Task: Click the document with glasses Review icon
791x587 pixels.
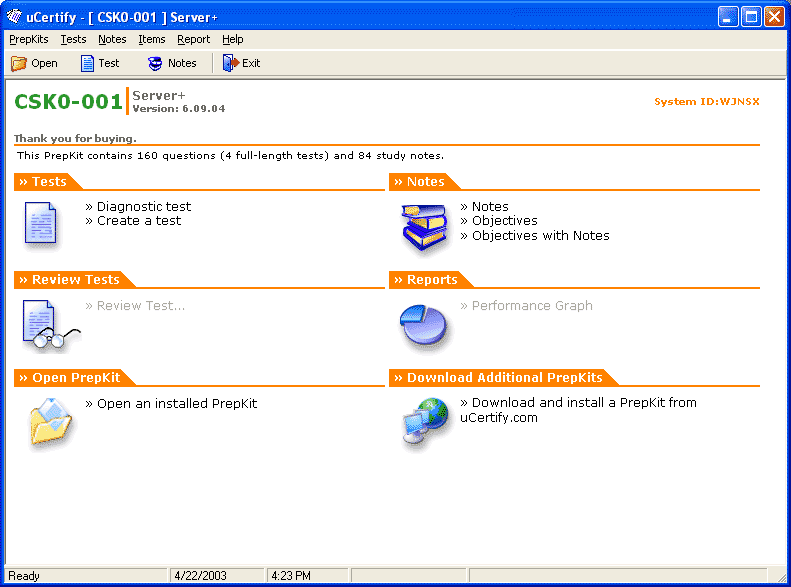Action: [50, 325]
